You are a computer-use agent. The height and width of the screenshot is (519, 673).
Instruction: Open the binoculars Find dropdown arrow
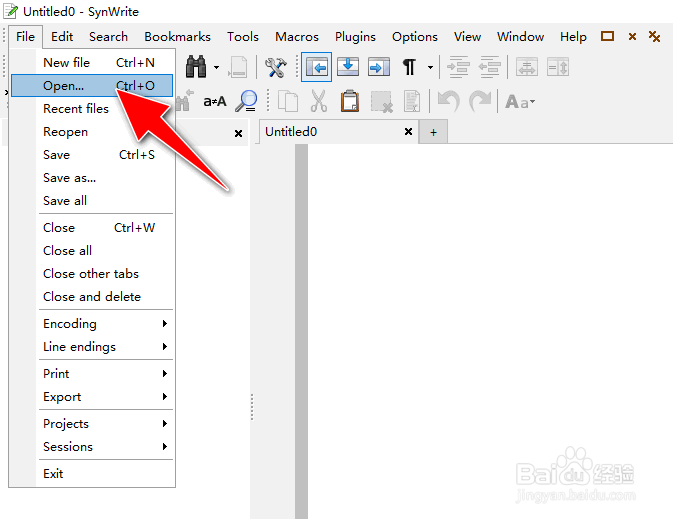pyautogui.click(x=217, y=67)
